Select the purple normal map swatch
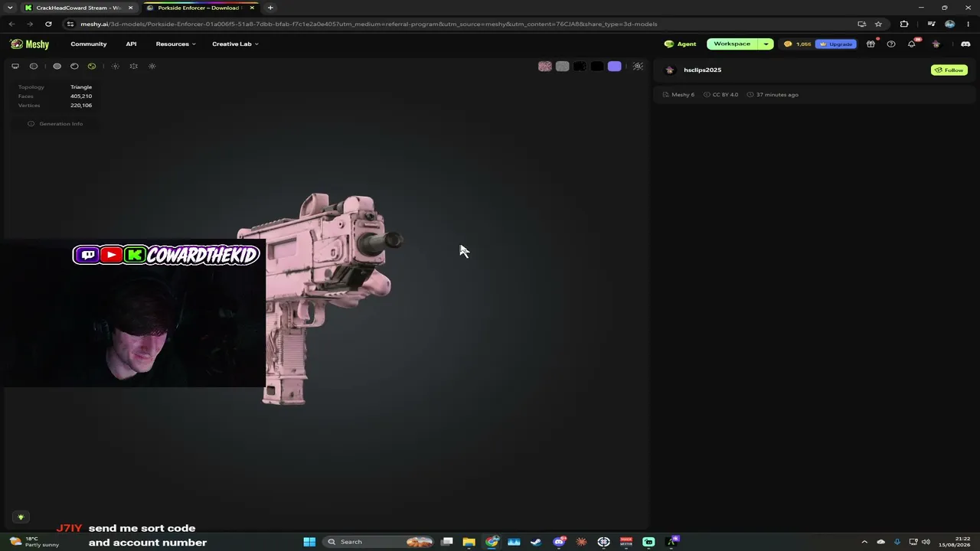980x551 pixels. (x=614, y=67)
